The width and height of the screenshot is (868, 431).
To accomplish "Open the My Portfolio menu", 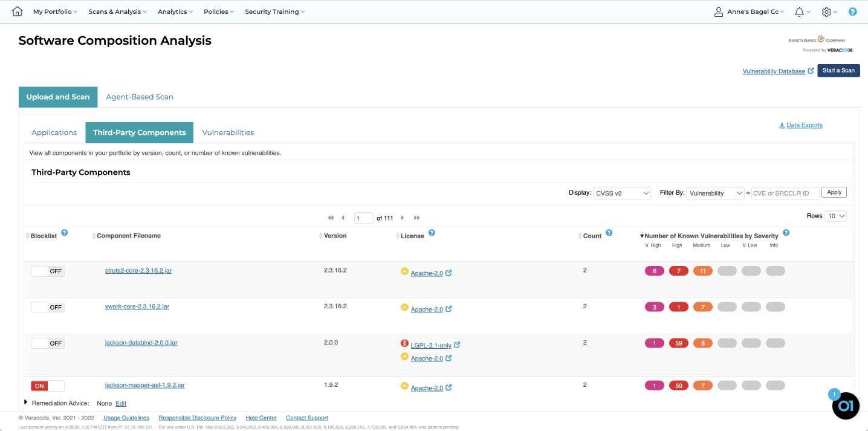I will point(55,11).
